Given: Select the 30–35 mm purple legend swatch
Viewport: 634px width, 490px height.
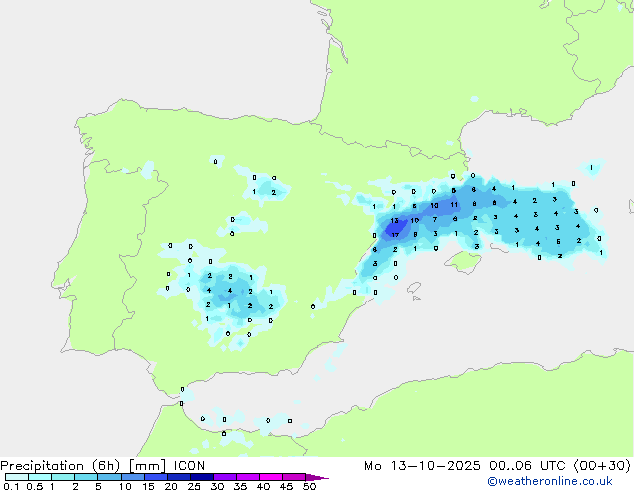Looking at the screenshot, I should click(225, 477).
